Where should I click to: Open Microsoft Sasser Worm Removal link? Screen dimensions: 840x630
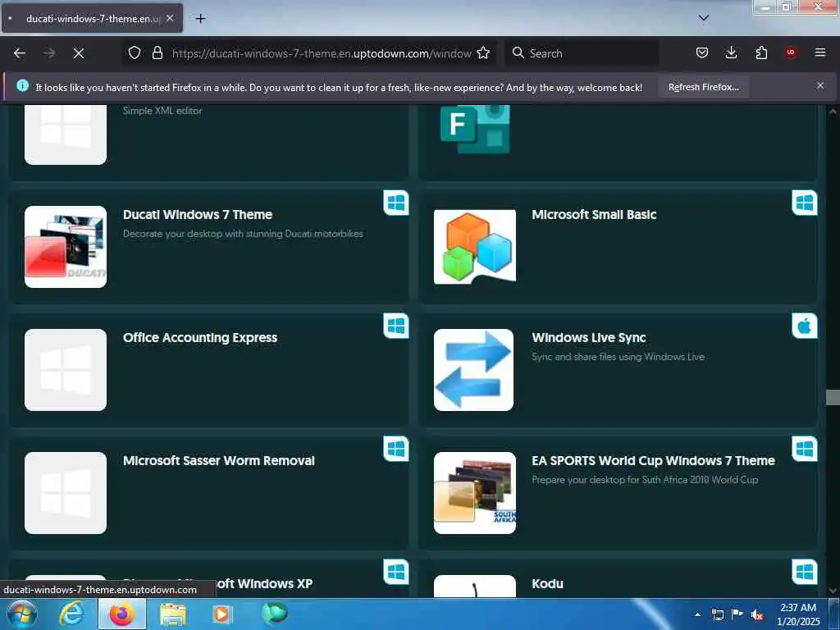coord(218,461)
